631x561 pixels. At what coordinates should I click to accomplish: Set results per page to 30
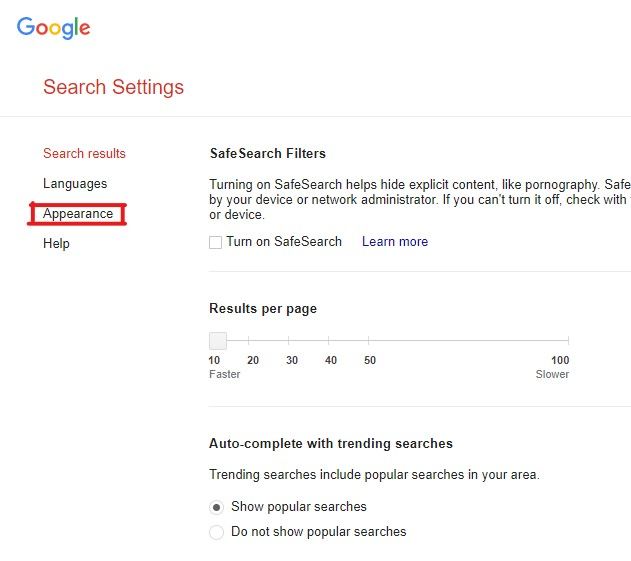pos(289,341)
